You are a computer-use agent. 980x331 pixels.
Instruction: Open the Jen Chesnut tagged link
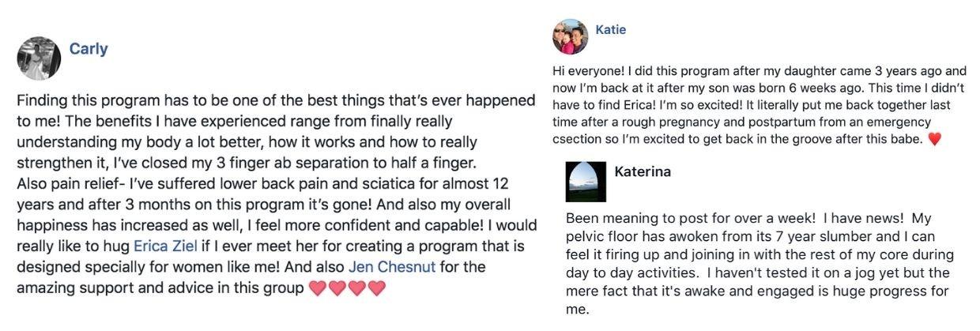[x=392, y=267]
